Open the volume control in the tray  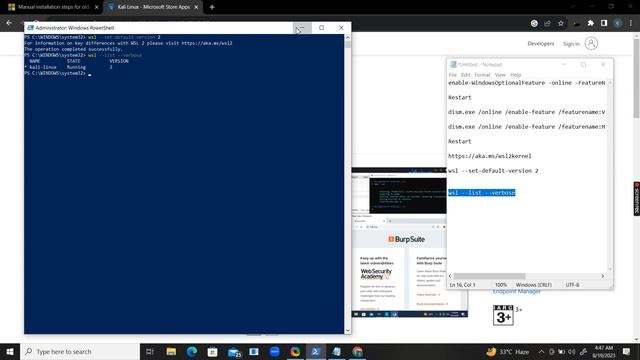tap(571, 351)
